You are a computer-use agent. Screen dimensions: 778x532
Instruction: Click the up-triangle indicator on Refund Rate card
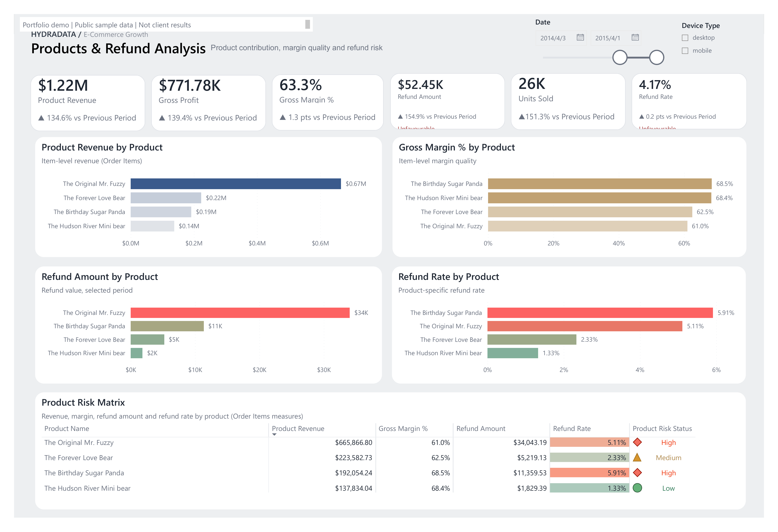pyautogui.click(x=641, y=116)
